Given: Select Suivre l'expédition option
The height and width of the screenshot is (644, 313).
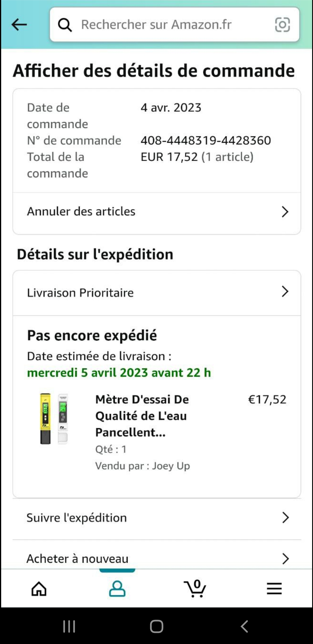Looking at the screenshot, I should point(77,518).
